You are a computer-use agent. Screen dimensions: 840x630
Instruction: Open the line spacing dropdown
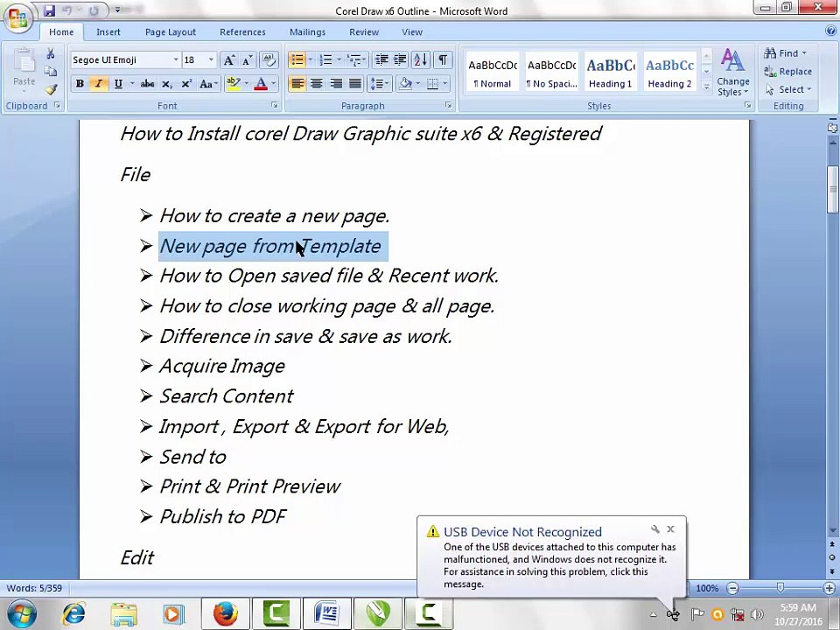379,84
